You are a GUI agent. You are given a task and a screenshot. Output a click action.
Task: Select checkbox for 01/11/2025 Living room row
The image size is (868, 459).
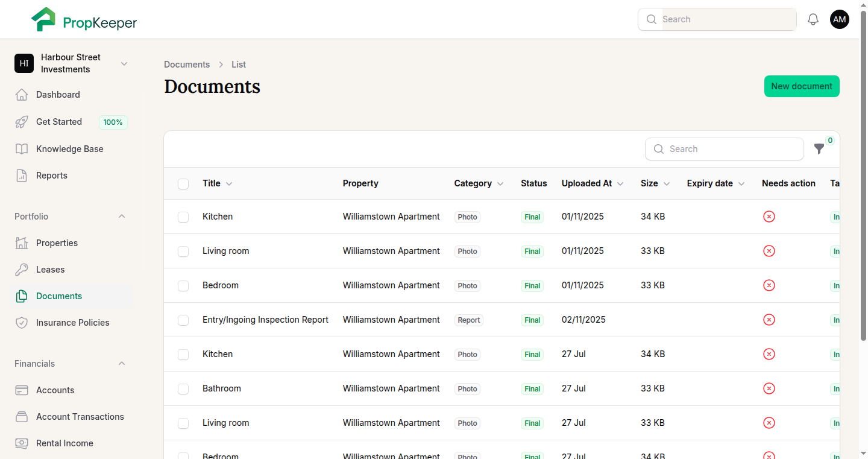coord(183,252)
